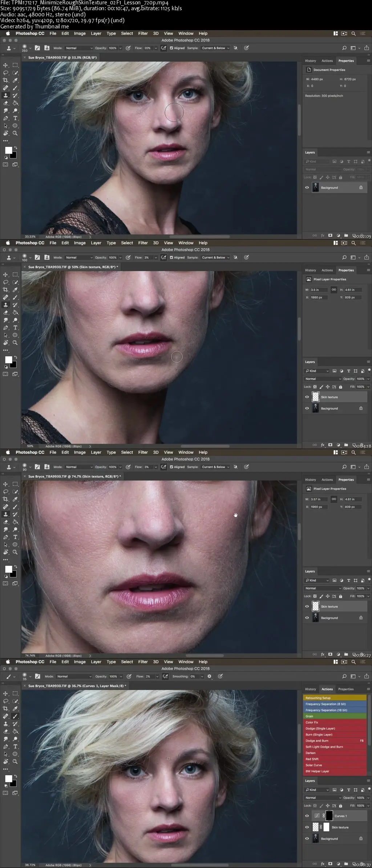Screen dimensions: 372x868
Task: Open smoothing options gear in the 36.7% frame
Action: point(209,676)
